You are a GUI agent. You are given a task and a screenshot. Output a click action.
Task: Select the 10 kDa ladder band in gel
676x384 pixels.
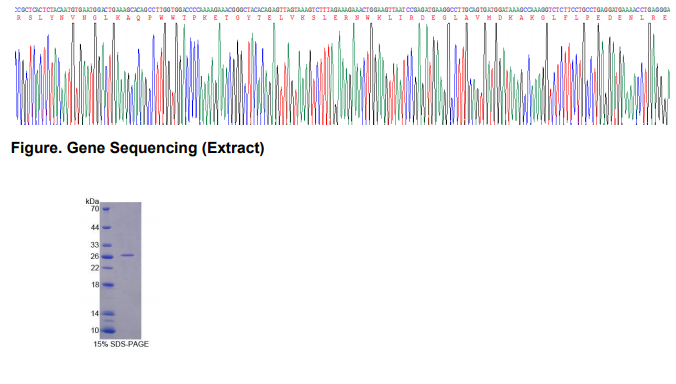108,331
